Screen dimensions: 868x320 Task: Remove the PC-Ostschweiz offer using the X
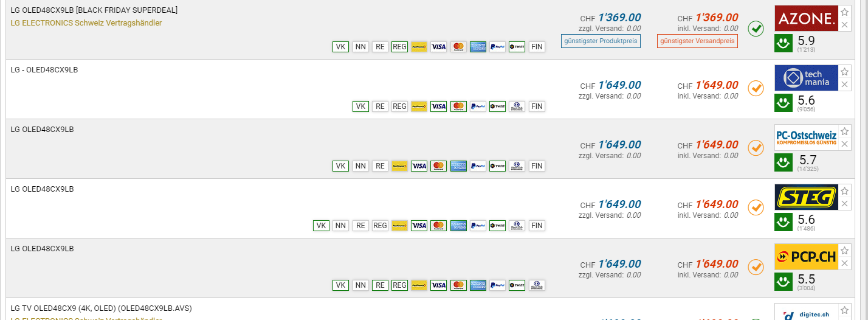pyautogui.click(x=844, y=144)
